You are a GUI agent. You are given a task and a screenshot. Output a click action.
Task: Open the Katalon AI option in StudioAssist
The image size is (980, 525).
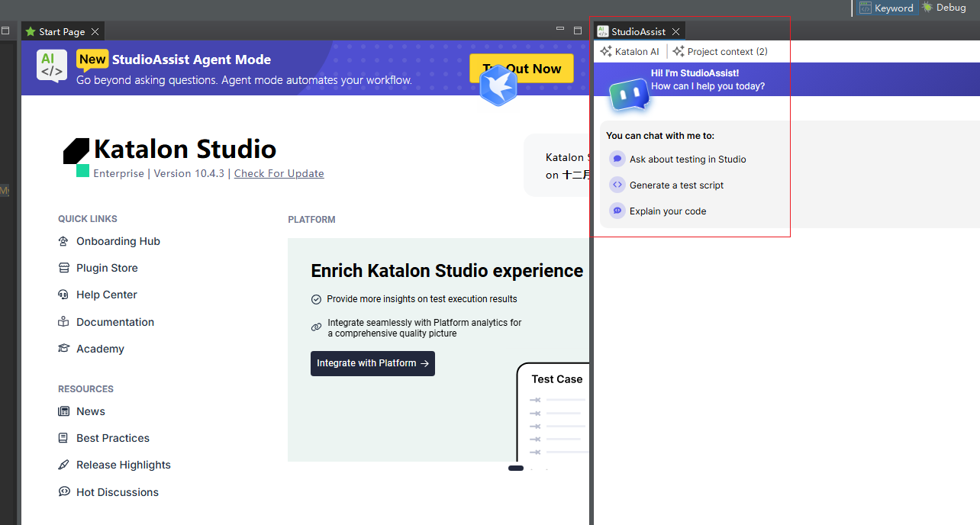(x=630, y=52)
